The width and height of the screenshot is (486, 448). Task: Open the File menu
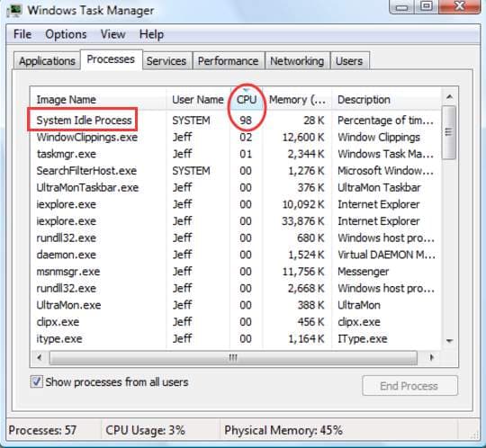pos(22,34)
